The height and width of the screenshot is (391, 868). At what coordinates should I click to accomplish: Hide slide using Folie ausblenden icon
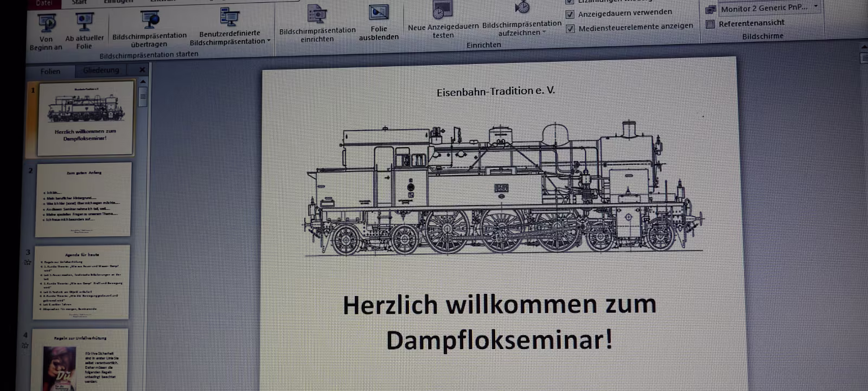[379, 13]
